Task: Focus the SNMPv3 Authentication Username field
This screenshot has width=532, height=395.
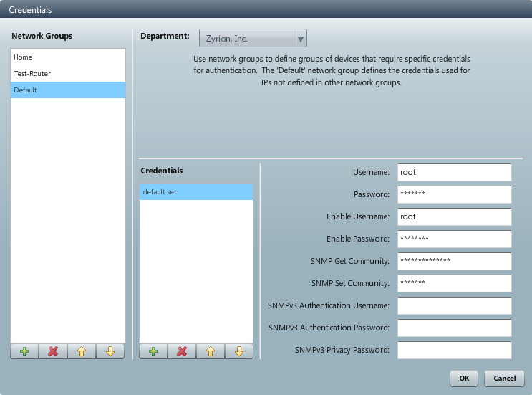Action: pos(454,305)
